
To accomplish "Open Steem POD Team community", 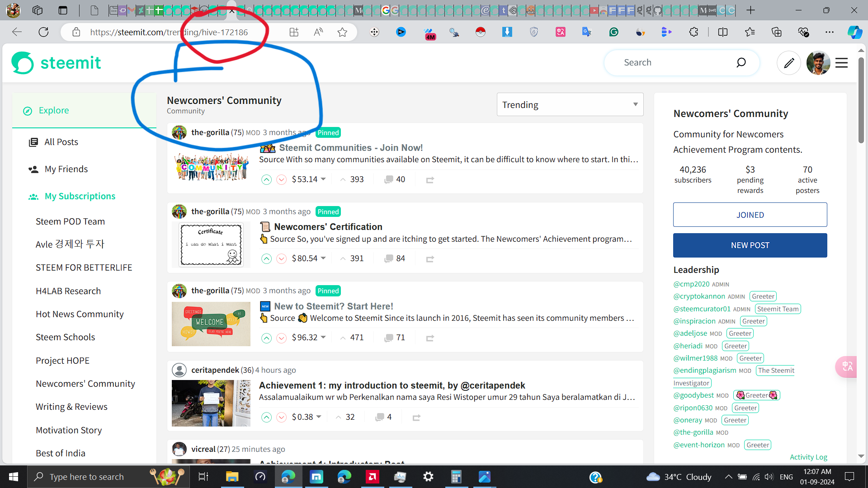I will click(x=70, y=222).
